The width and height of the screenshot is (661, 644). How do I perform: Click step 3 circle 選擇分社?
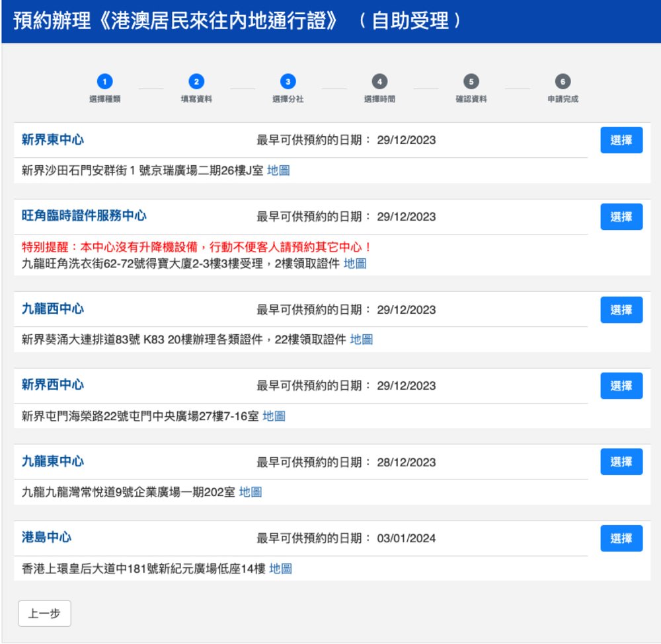point(288,82)
